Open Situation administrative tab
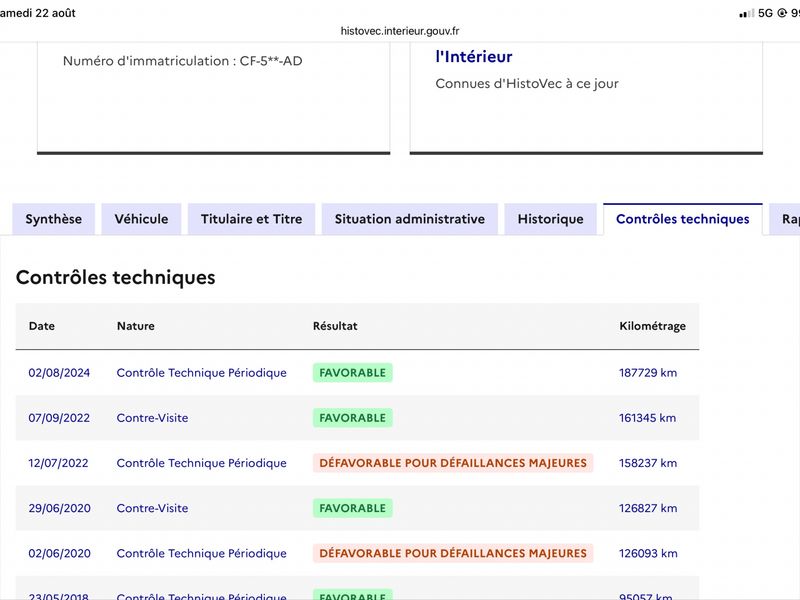Screen dimensions: 800x600 tap(410, 219)
